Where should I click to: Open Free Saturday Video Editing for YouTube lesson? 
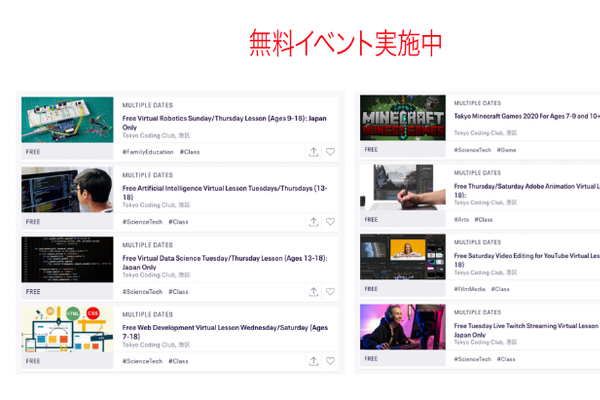tap(527, 260)
